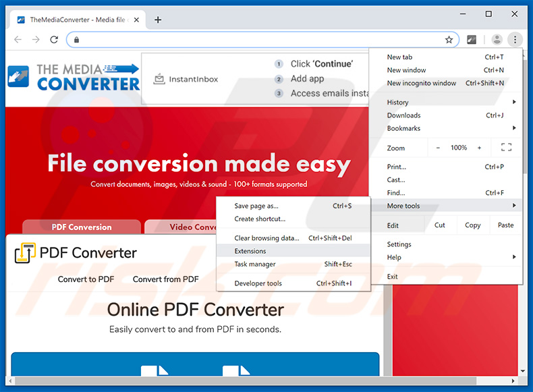This screenshot has width=533, height=392.
Task: Click the browser forward arrow
Action: pyautogui.click(x=36, y=40)
